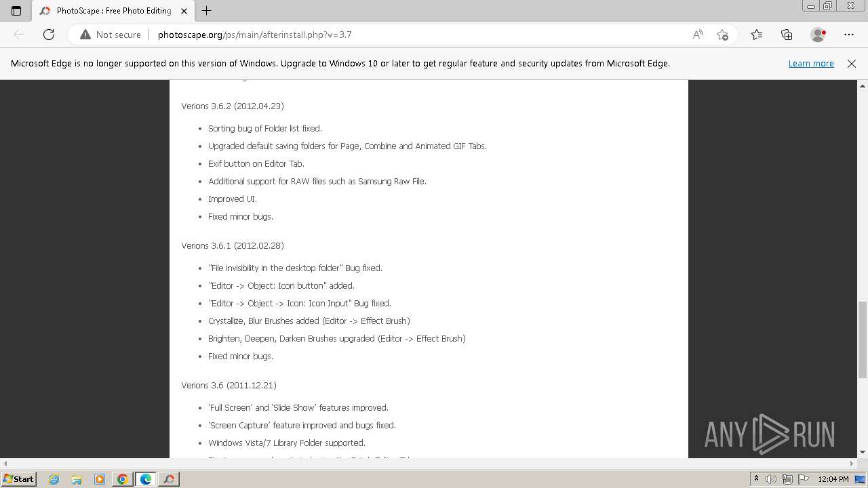Viewport: 868px width, 488px height.
Task: Open the tab actions menu icon
Action: coord(16,11)
